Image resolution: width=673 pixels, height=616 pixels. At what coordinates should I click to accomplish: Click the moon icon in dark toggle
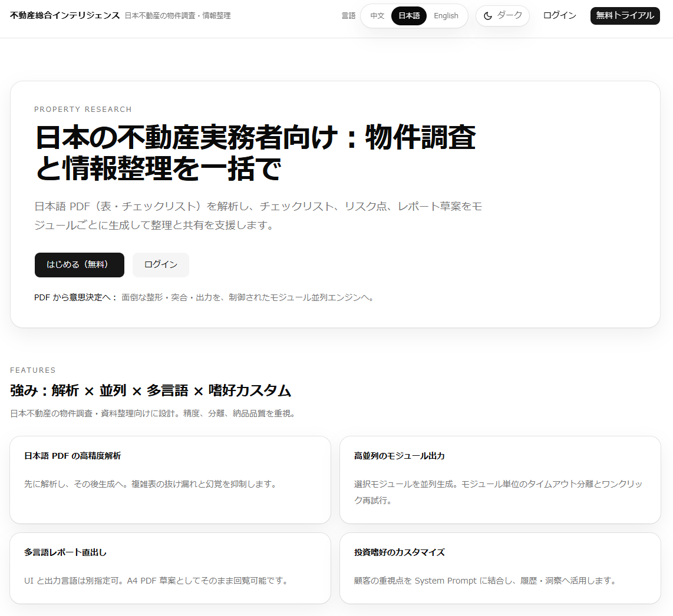coord(487,16)
